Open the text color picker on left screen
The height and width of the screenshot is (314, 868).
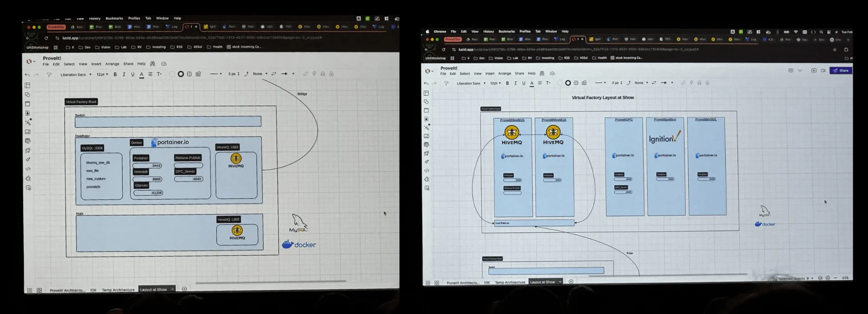tap(141, 75)
